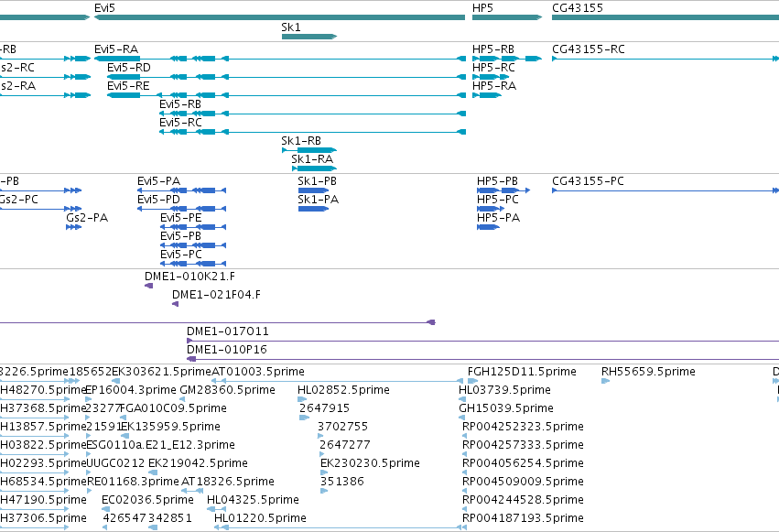
Task: Select the H47190.5prime EST label
Action: click(43, 501)
